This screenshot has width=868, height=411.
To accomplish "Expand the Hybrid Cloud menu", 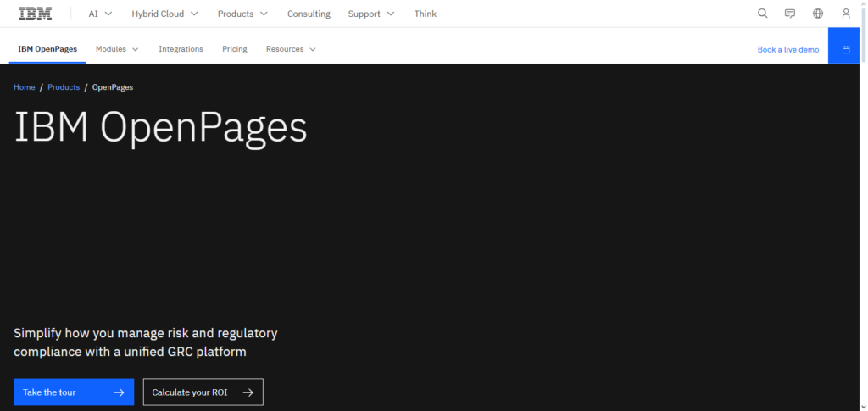I will click(x=164, y=14).
